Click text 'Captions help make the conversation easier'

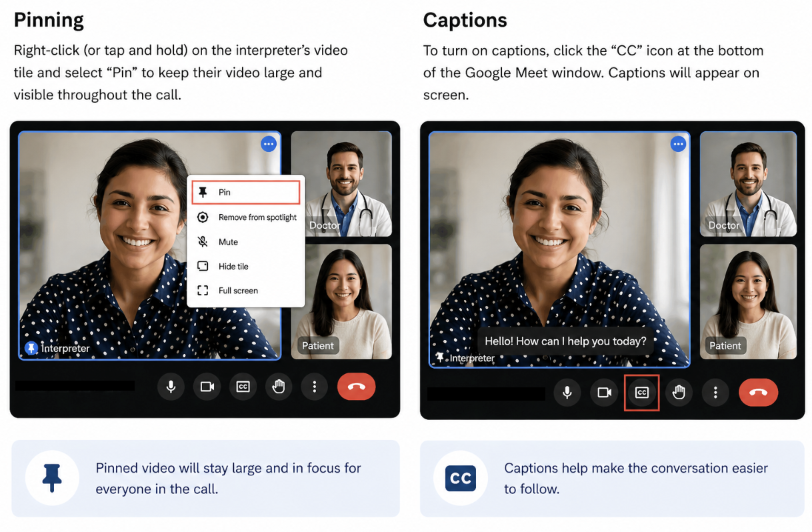coord(636,468)
